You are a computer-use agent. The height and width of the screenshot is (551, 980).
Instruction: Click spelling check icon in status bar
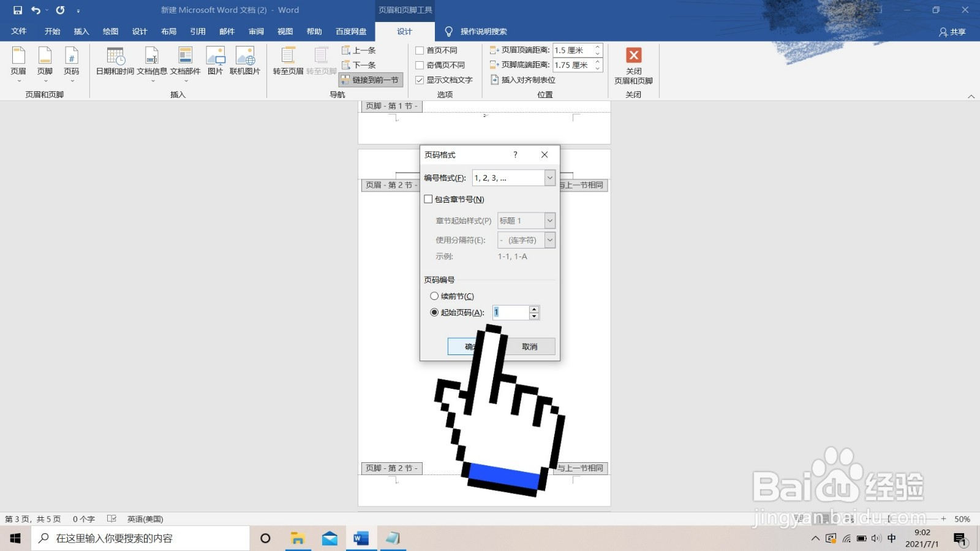(x=111, y=519)
